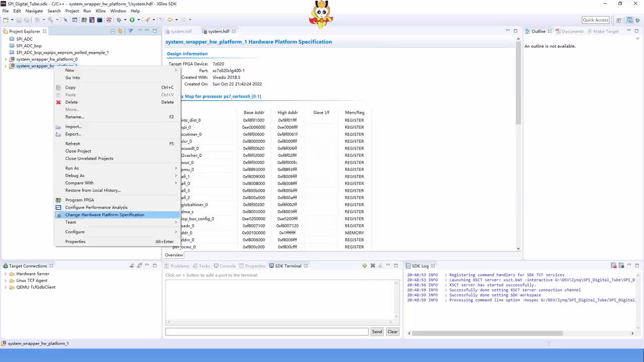Click the Project Explorer filter icon

click(130, 31)
